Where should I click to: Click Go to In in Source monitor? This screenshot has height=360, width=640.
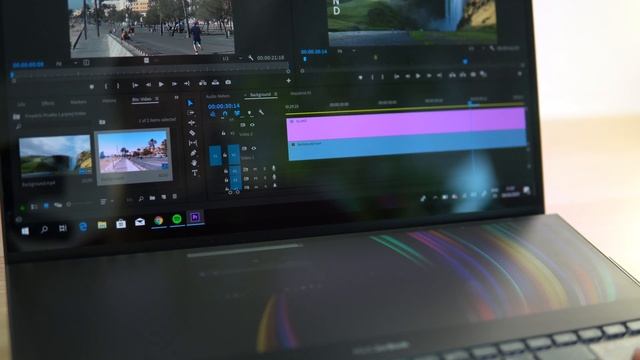135,85
